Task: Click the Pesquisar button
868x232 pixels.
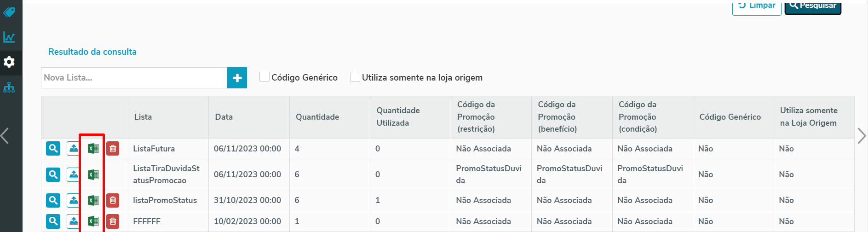Action: click(x=813, y=6)
